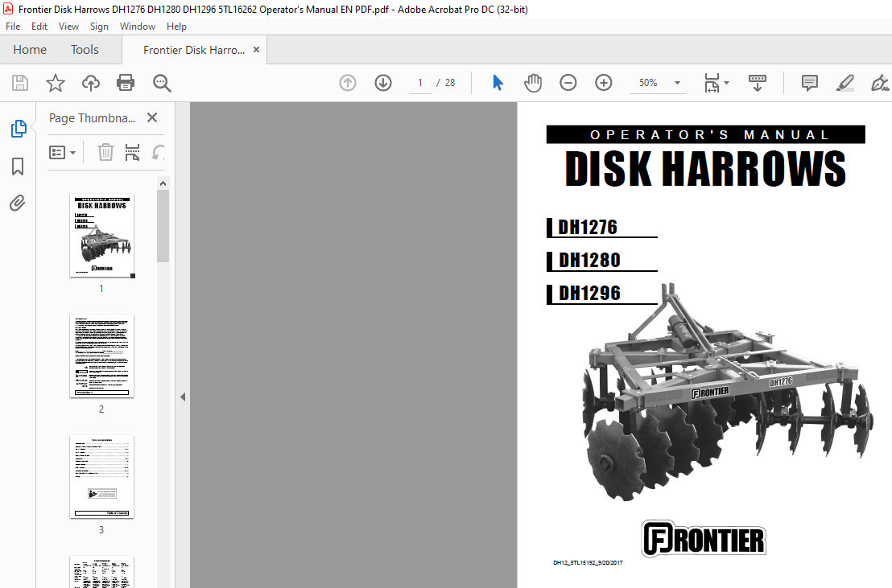Activate the Hand pan tool
This screenshot has height=588, width=892.
[x=533, y=83]
